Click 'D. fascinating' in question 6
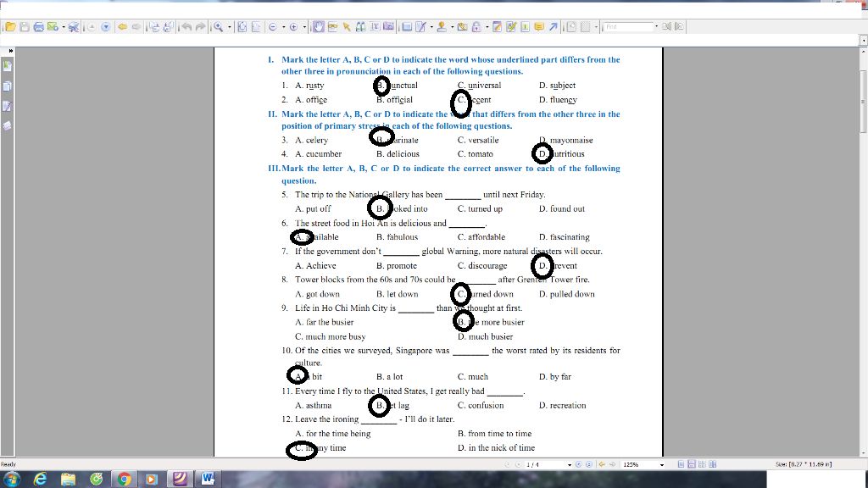The image size is (868, 488). [564, 237]
